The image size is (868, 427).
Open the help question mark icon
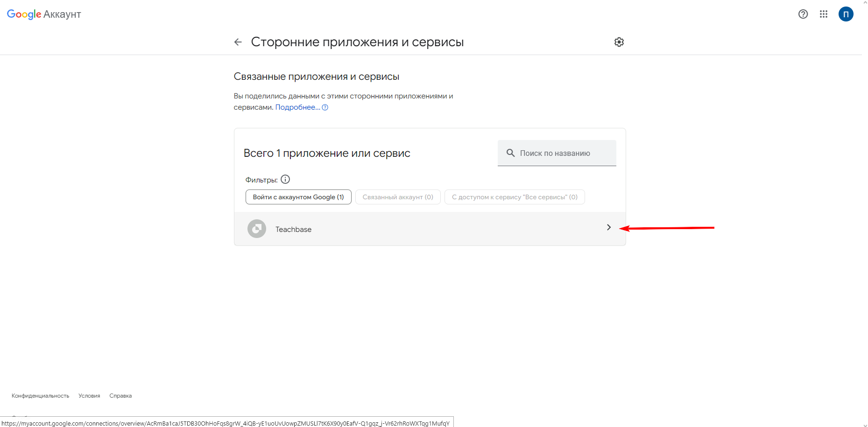coord(803,14)
